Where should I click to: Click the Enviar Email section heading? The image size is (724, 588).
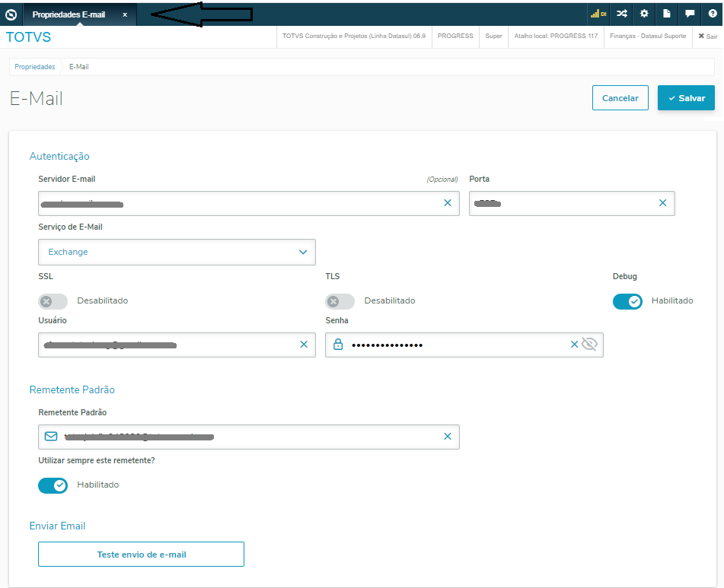57,526
